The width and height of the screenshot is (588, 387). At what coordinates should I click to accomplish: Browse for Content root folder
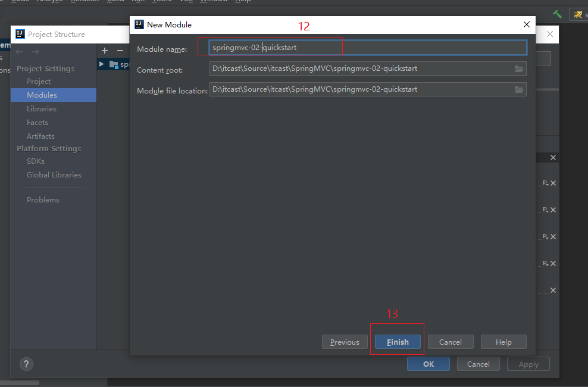(519, 68)
